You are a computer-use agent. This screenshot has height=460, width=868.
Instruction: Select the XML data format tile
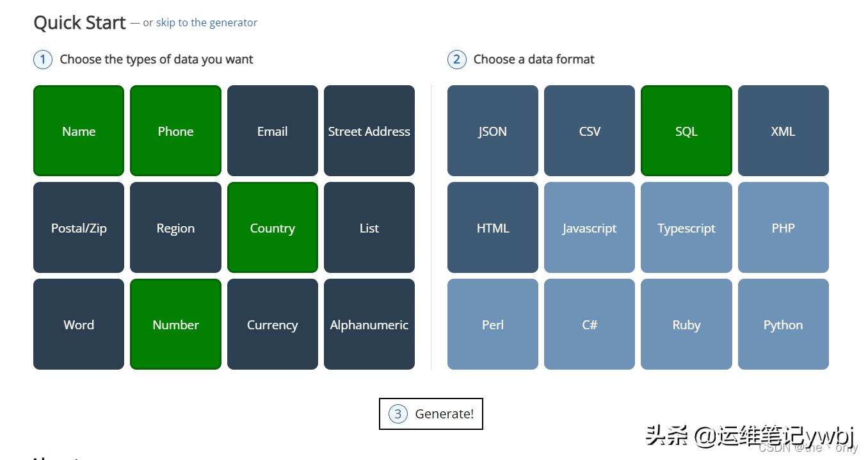(783, 131)
